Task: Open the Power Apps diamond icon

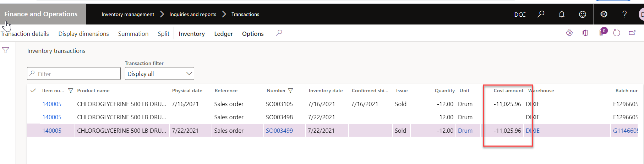Action: tap(569, 33)
